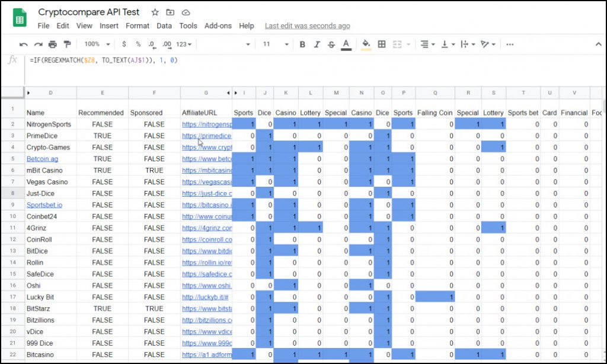The height and width of the screenshot is (364, 607).
Task: Open the borders tool
Action: pyautogui.click(x=382, y=44)
